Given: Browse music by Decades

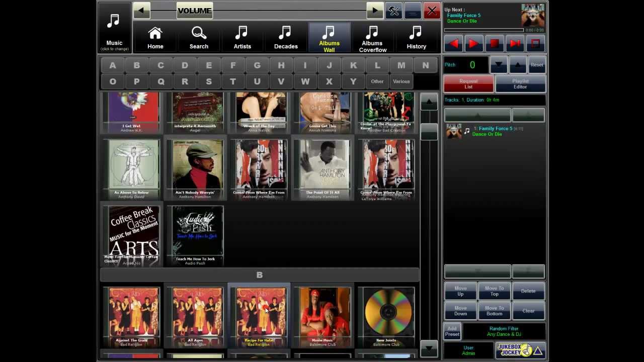Looking at the screenshot, I should point(286,38).
